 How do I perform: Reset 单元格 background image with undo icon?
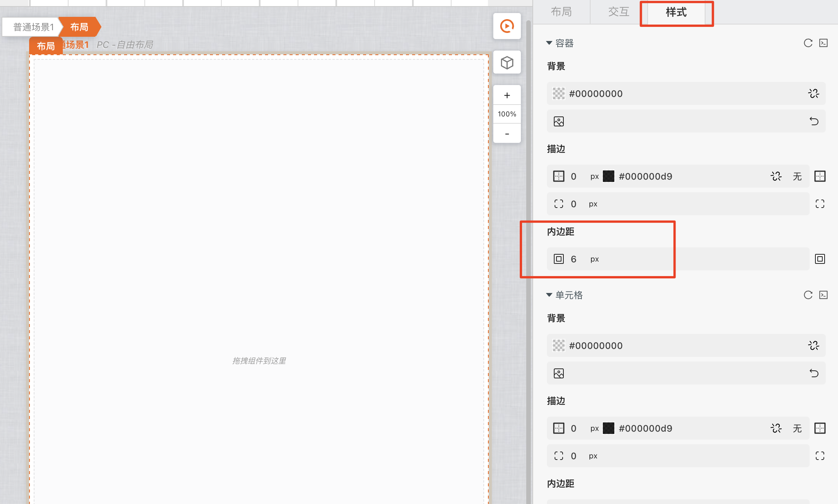813,373
